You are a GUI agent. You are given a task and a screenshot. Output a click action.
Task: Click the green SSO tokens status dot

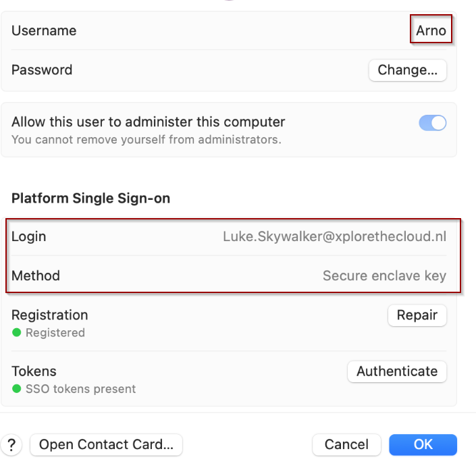[17, 389]
